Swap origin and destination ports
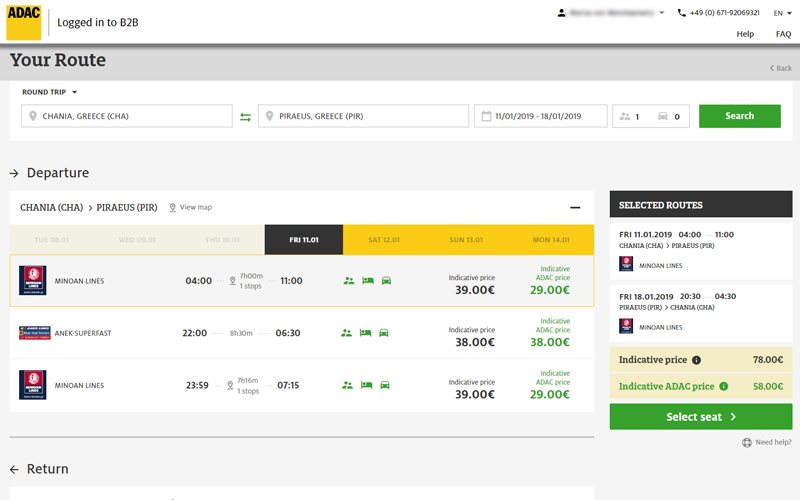800x500 pixels. point(245,117)
